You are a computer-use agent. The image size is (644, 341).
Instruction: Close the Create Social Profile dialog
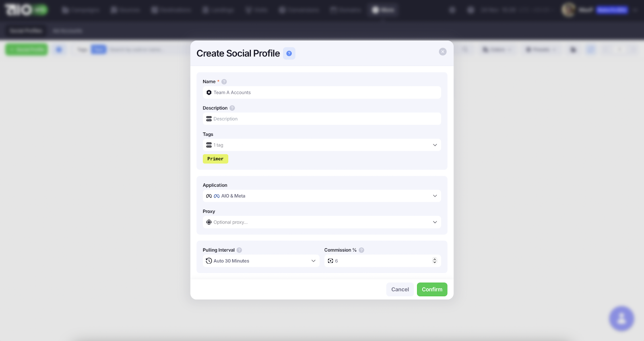click(x=443, y=52)
